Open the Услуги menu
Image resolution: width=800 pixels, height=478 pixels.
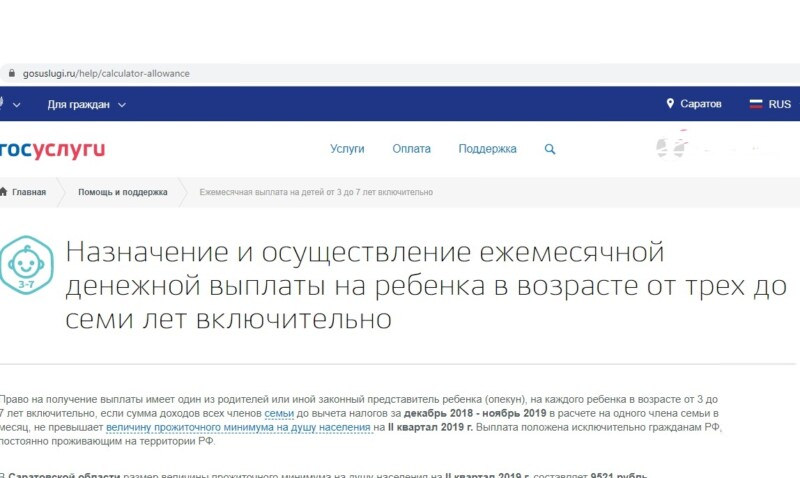[347, 148]
